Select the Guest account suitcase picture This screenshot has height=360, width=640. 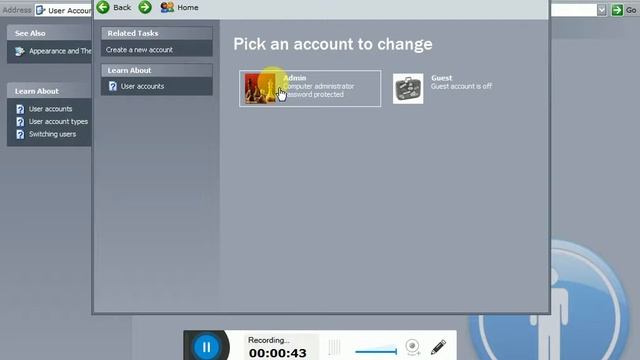click(x=408, y=89)
